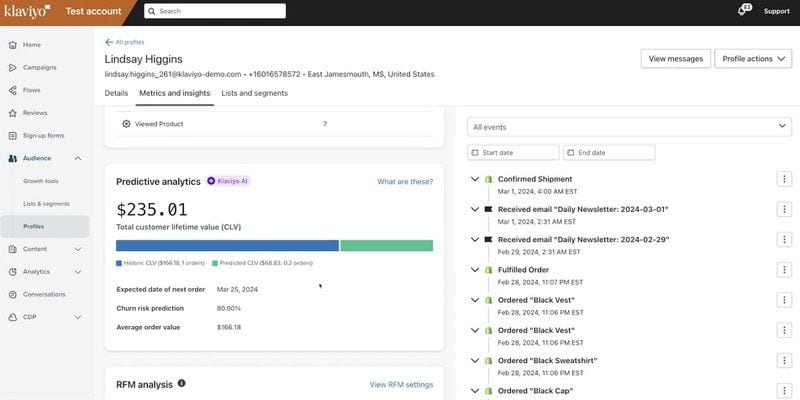
Task: Click the Viewed Product row
Action: click(274, 124)
